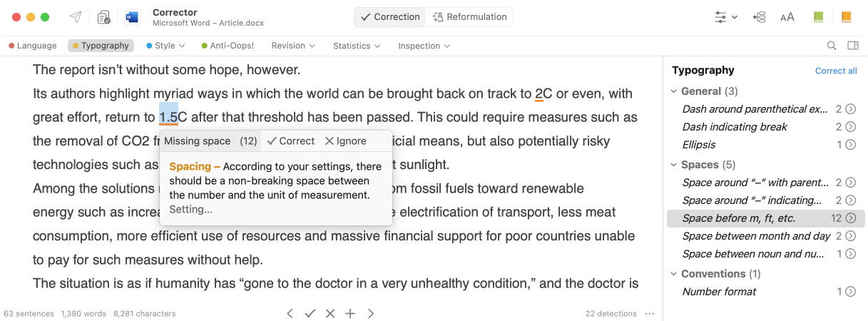Click the search magnifier icon
Screen dimensions: 868x321
point(832,46)
